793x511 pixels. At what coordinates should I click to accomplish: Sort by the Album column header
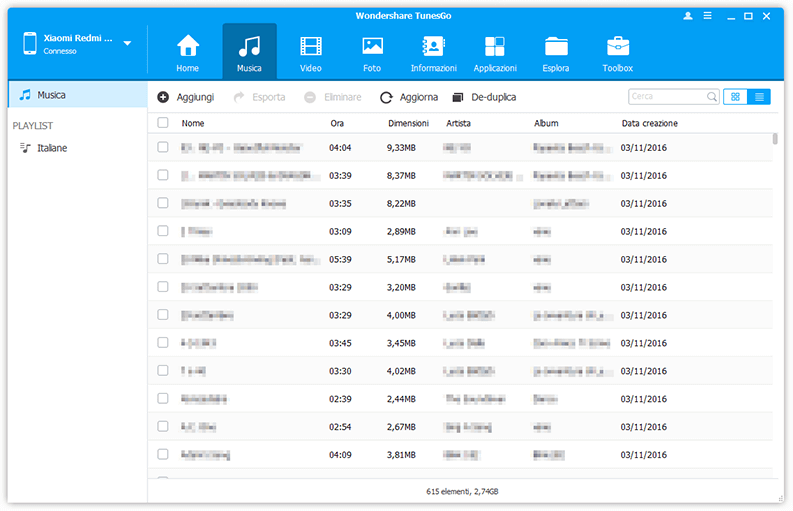(x=546, y=123)
